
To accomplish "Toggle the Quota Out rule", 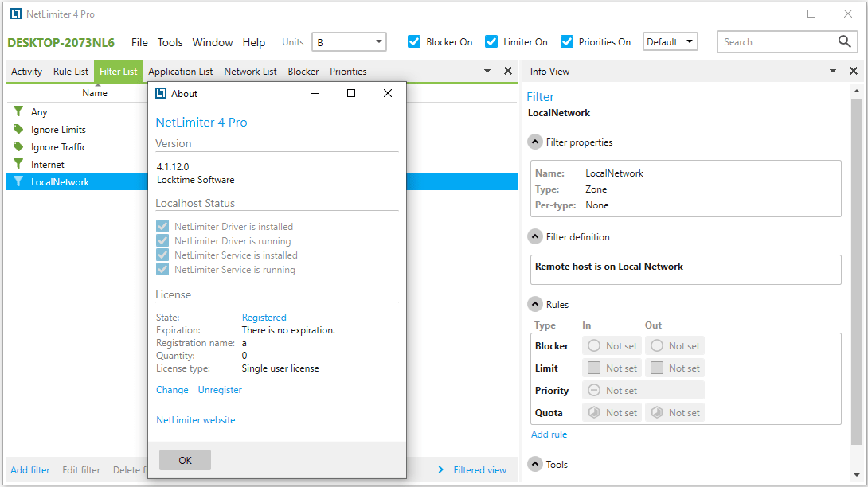I will coord(657,412).
